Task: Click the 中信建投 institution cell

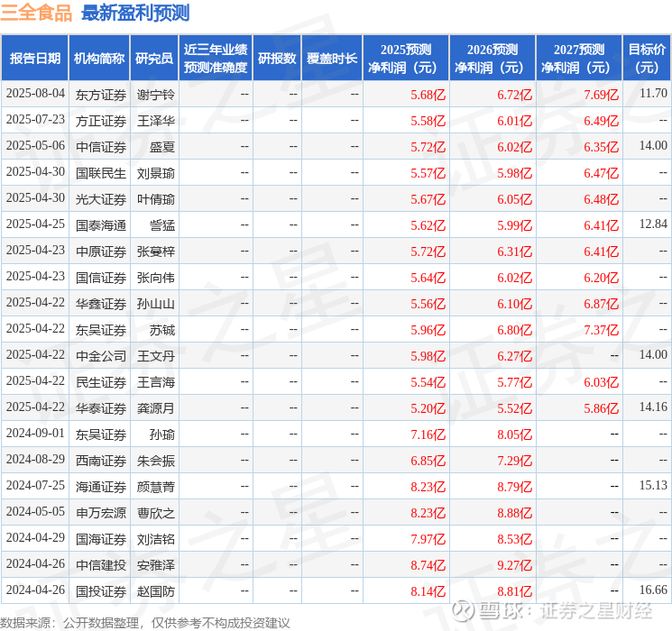Action: [x=101, y=565]
